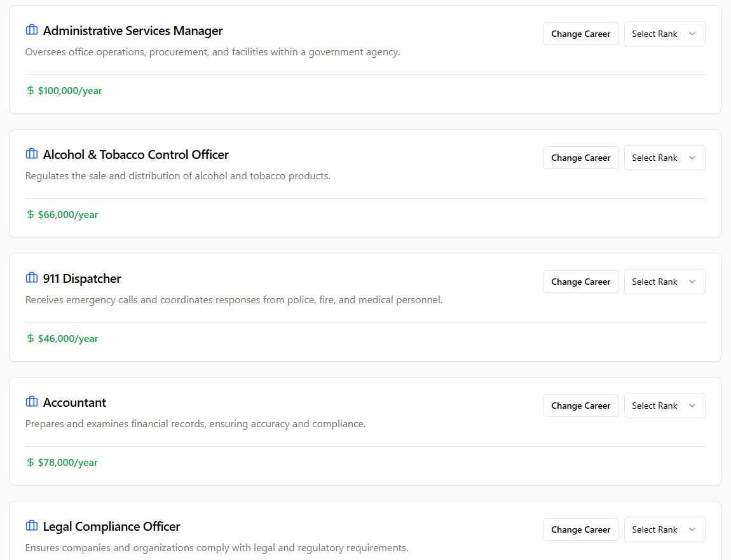Viewport: 731px width, 560px height.
Task: Open Select Rank for Alcohol & Tobacco Control Officer
Action: click(664, 158)
